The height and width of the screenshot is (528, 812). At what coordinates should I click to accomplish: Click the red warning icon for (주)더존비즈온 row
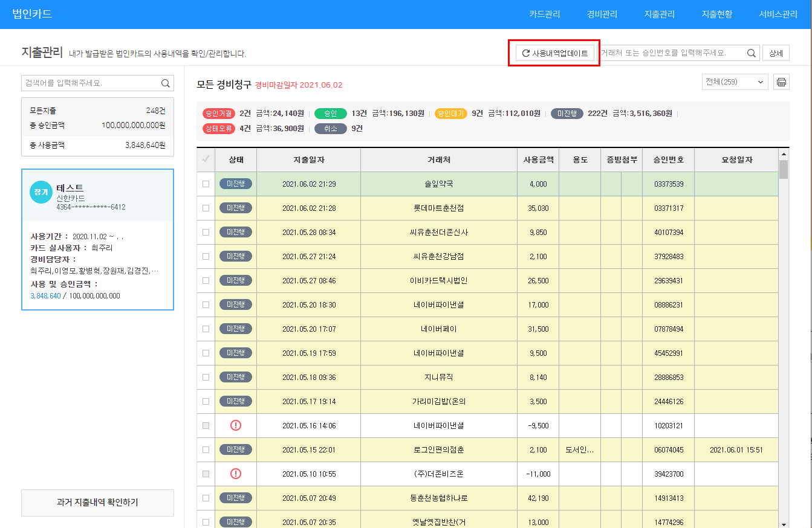pyautogui.click(x=236, y=474)
